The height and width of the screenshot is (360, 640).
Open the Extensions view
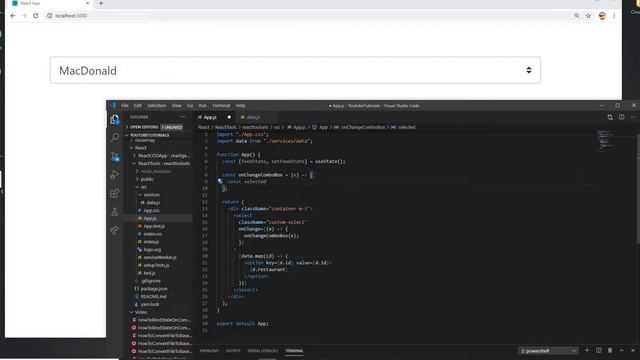115,193
